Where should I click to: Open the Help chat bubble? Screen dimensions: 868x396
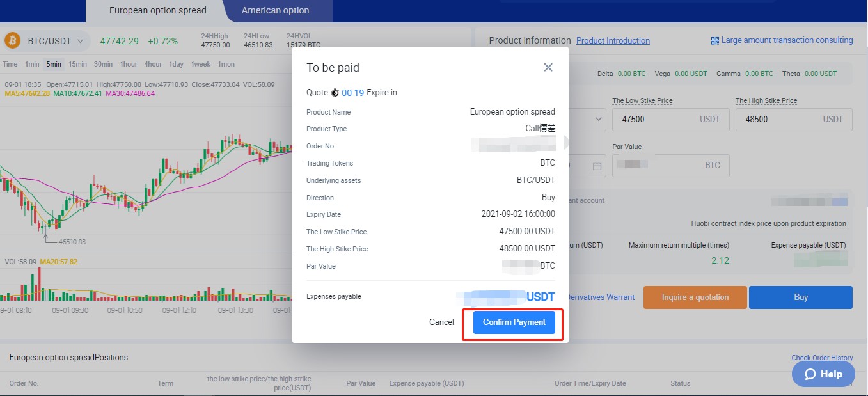click(x=823, y=374)
